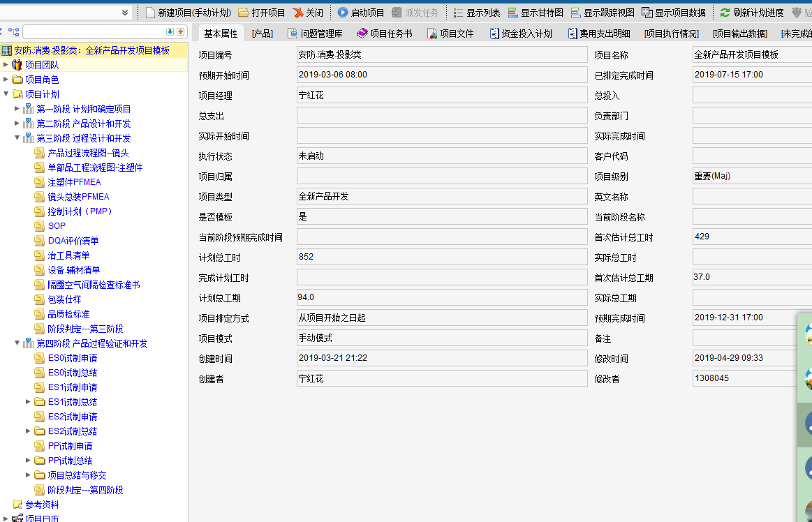
Task: Click the 显示项目数据 icon
Action: 647,13
